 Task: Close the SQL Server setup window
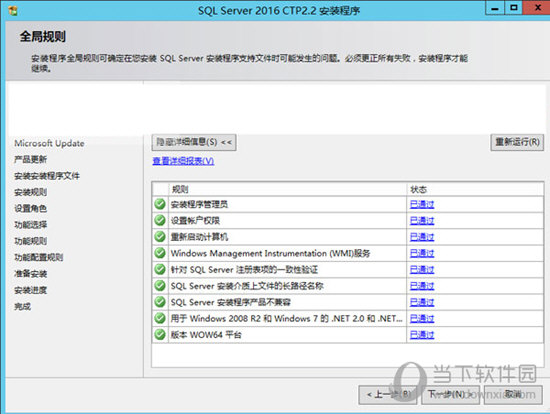click(x=536, y=8)
